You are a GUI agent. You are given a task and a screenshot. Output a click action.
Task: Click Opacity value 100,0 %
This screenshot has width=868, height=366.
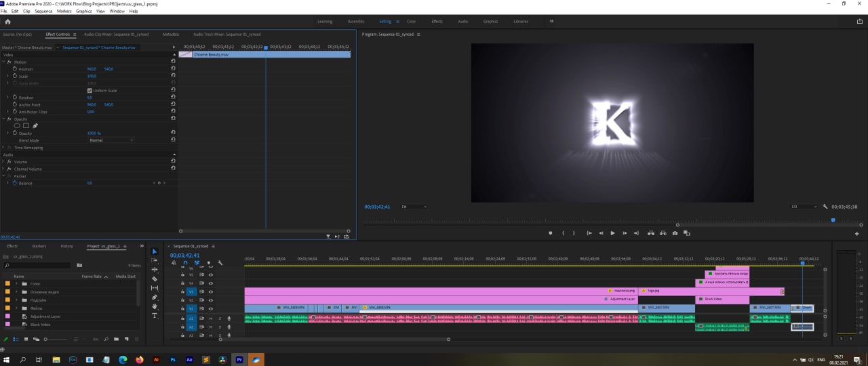point(94,133)
